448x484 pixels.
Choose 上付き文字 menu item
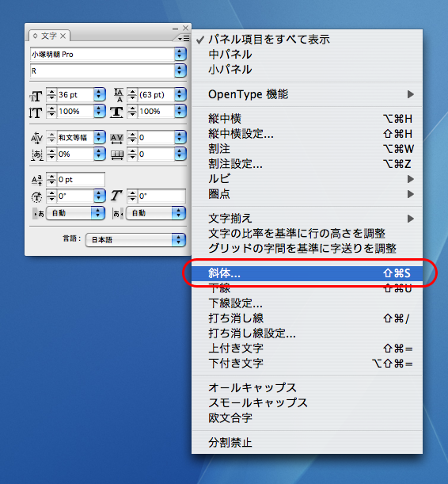click(x=307, y=349)
